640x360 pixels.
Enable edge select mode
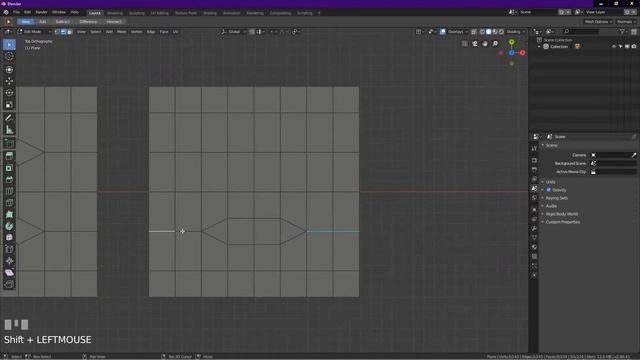pos(63,31)
